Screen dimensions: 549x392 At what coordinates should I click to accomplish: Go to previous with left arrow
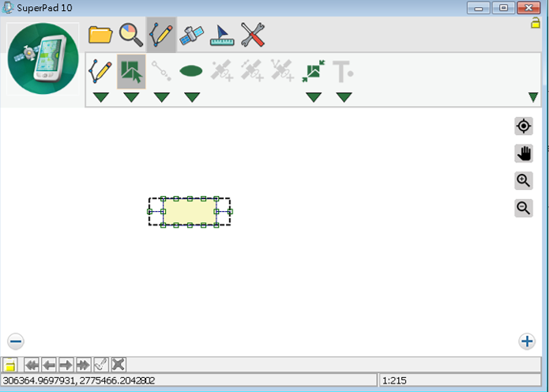click(49, 364)
